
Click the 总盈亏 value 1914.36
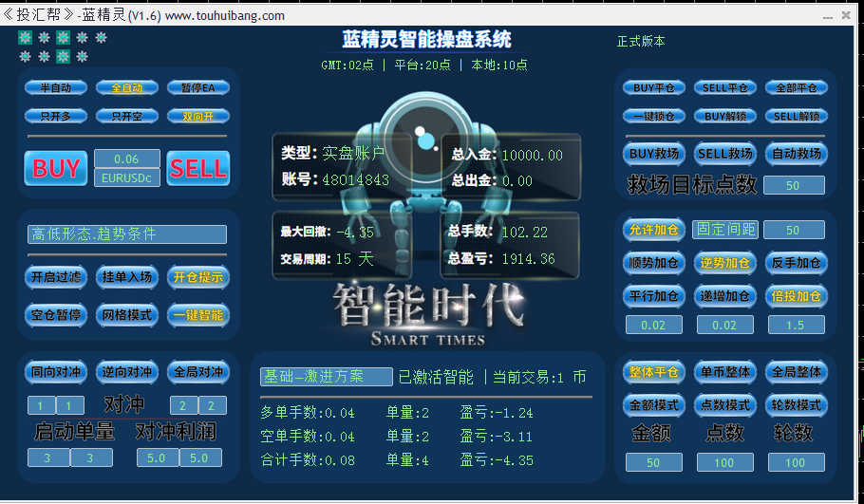(x=529, y=259)
